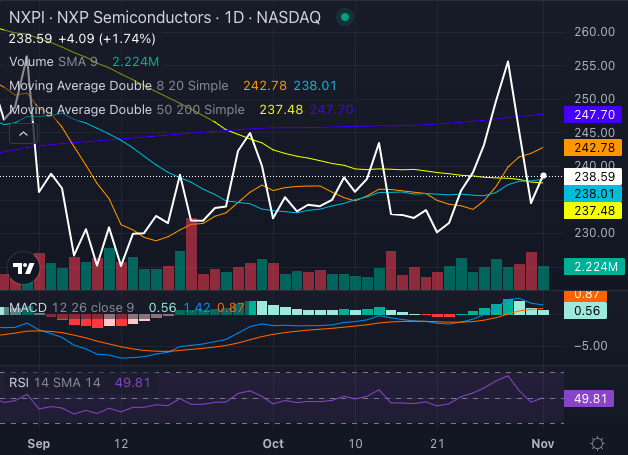Click the purple 49.81 RSI axis label
This screenshot has height=455, width=628.
(x=588, y=399)
